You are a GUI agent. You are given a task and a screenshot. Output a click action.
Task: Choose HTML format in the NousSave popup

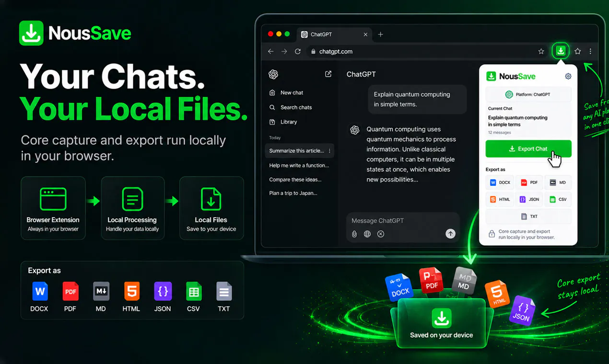coord(500,199)
